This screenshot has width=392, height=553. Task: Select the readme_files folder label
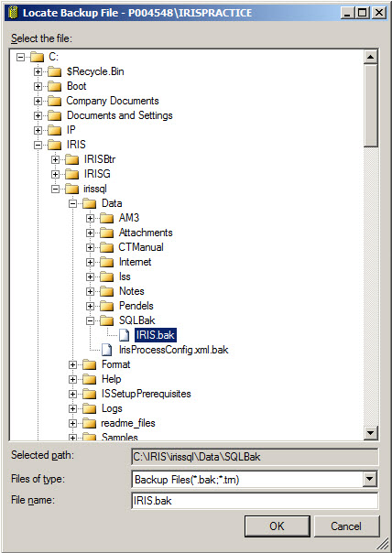tap(128, 423)
